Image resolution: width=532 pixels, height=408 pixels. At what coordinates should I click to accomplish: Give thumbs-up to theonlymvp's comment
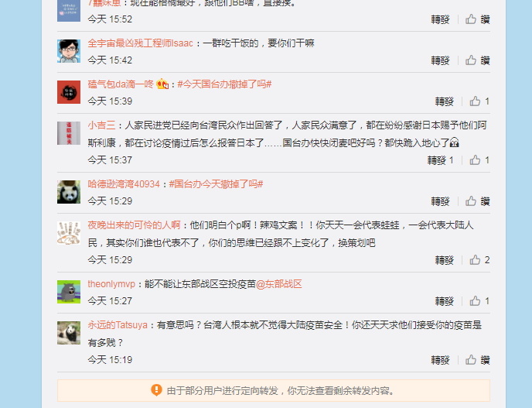479,301
